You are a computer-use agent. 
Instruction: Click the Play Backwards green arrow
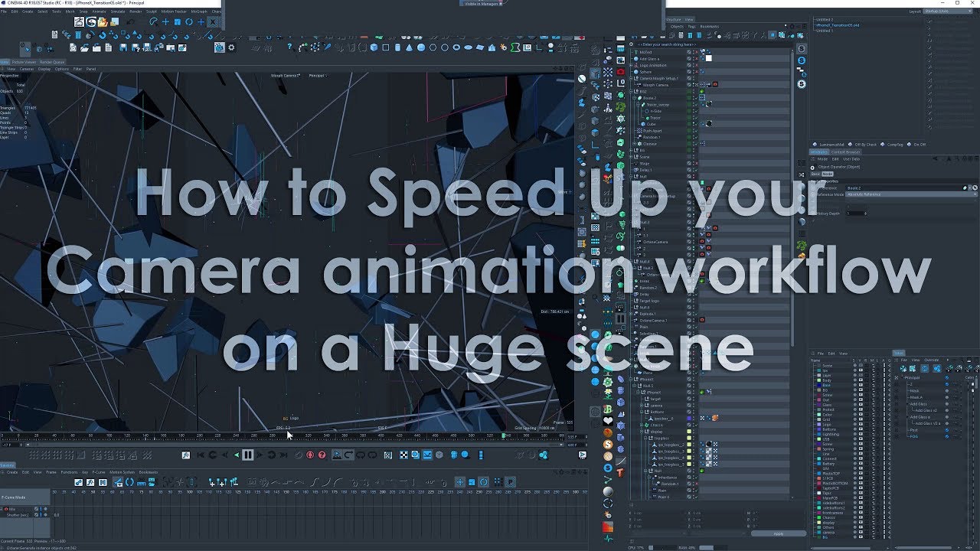[x=237, y=455]
